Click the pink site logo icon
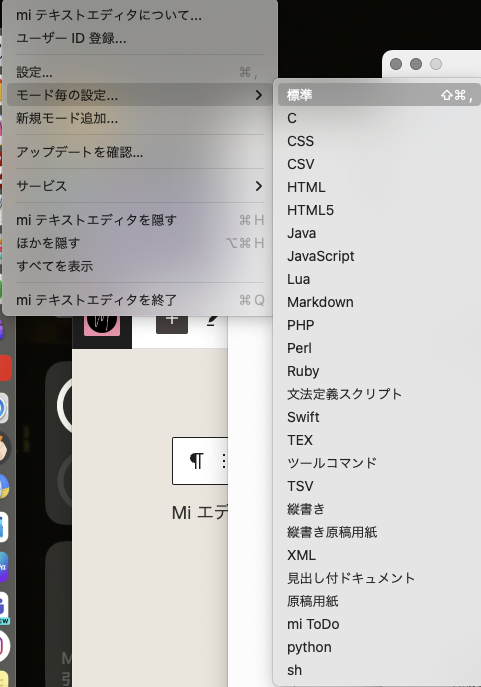481x687 pixels. pyautogui.click(x=102, y=325)
